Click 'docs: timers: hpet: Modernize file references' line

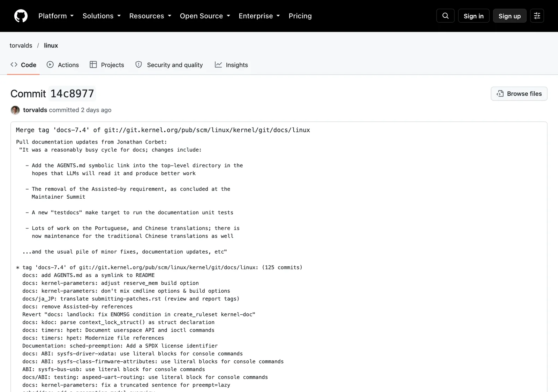(x=93, y=338)
